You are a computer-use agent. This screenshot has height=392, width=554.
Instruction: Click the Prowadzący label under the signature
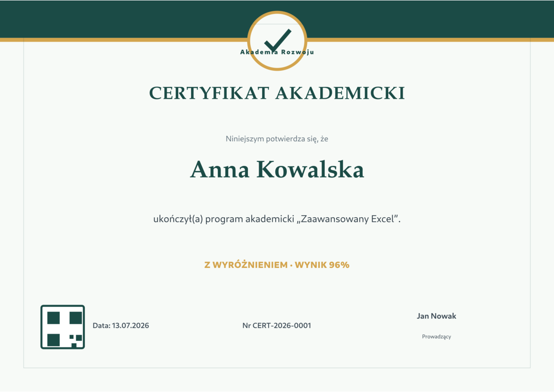(436, 337)
